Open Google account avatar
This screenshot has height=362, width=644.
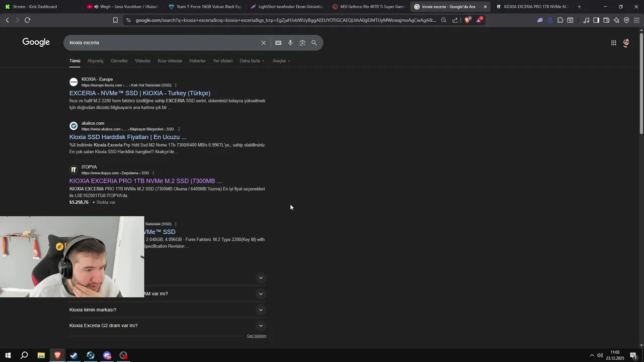point(626,43)
